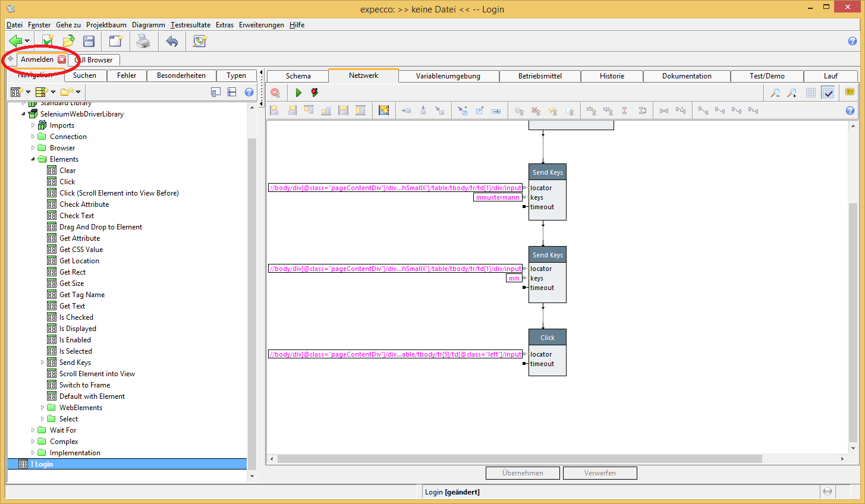Click the red stop icon in the diagram toolbar

coord(275,93)
